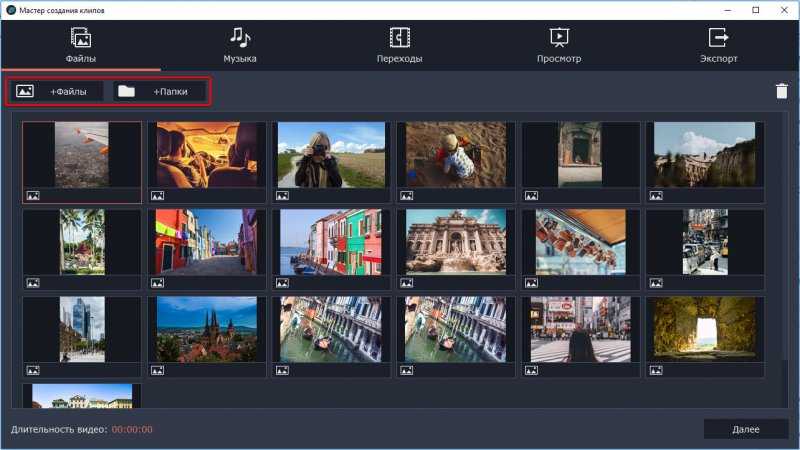Open the Файлы tab
The image size is (800, 450).
(81, 45)
